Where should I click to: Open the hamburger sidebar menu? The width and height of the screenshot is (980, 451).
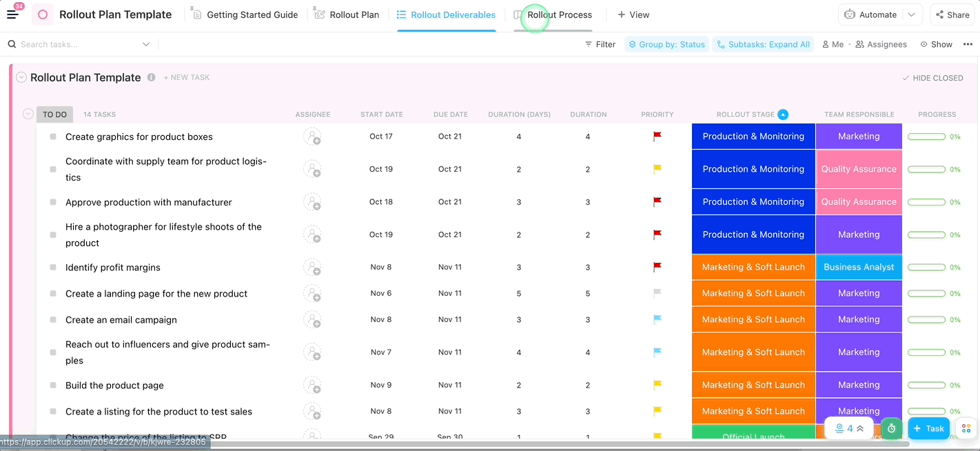coord(12,14)
